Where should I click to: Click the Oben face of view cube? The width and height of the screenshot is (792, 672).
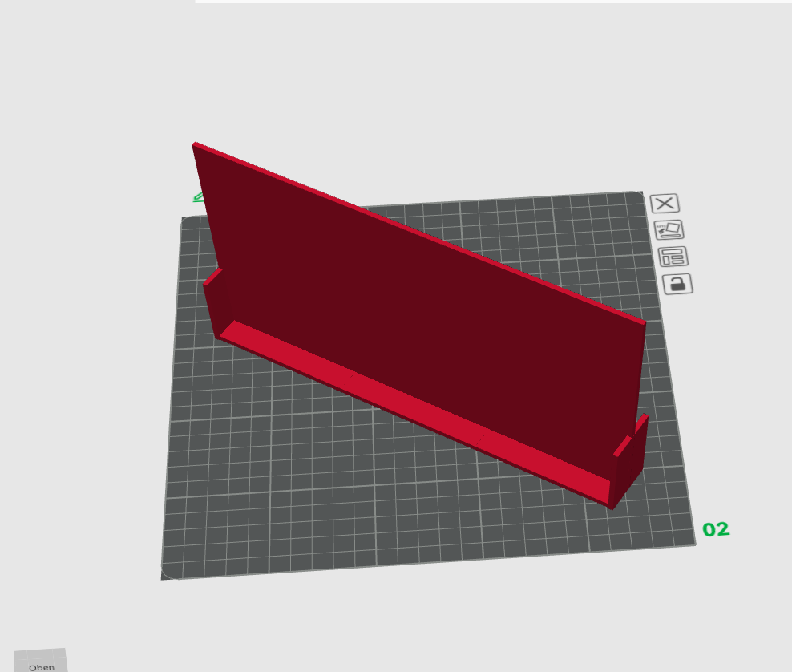tap(41, 661)
